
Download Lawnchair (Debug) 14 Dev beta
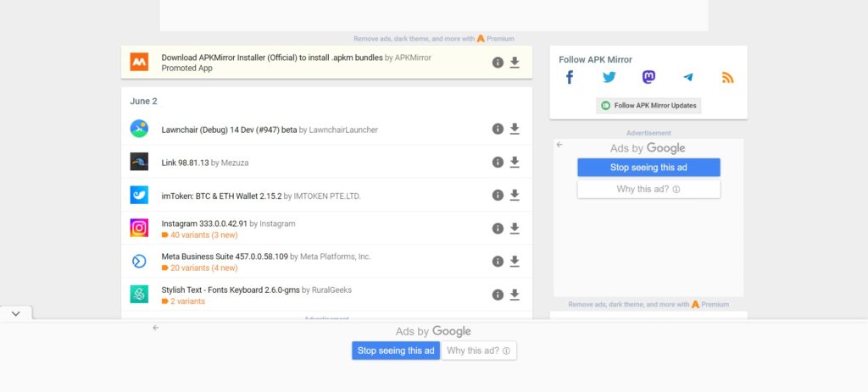515,129
